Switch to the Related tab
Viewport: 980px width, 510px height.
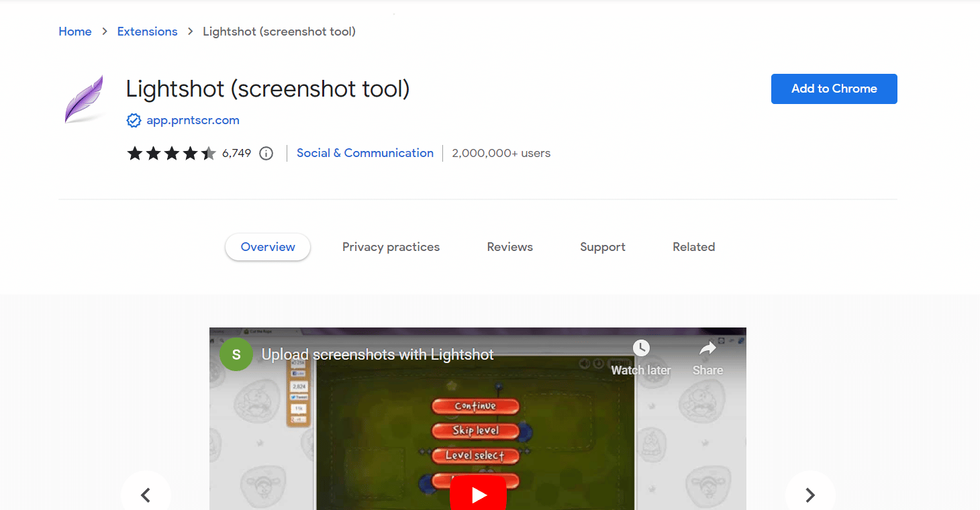(x=694, y=247)
